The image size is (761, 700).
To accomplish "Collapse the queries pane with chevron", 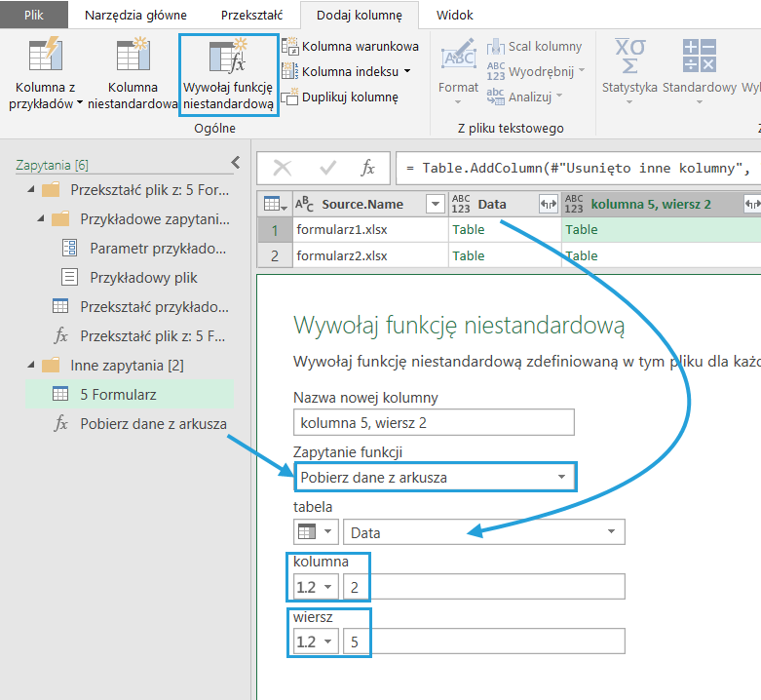I will [235, 163].
